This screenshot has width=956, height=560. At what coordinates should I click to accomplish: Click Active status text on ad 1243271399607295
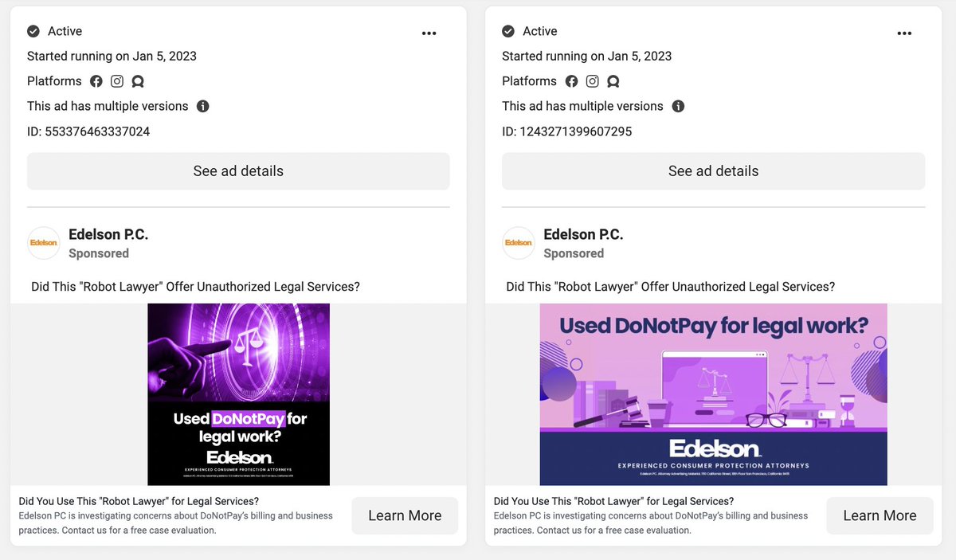[540, 31]
